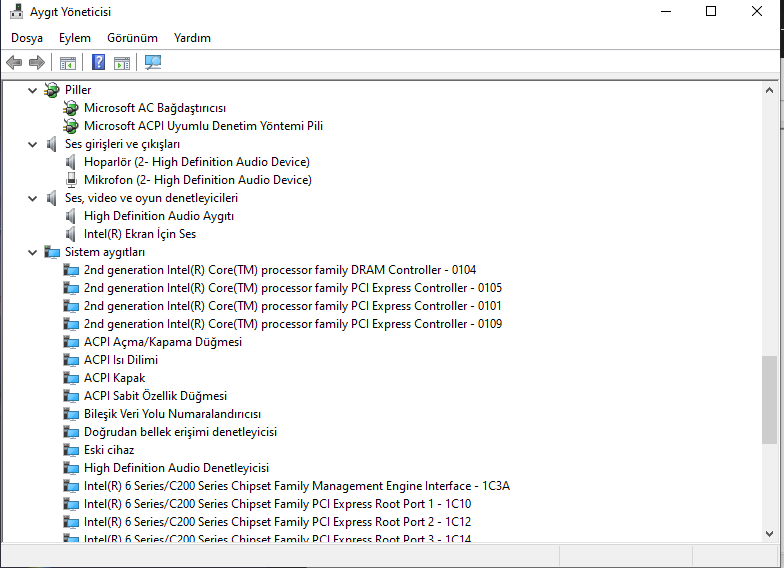Click icon of Intel(R) Ekran İçin Ses
The width and height of the screenshot is (784, 568).
(70, 234)
